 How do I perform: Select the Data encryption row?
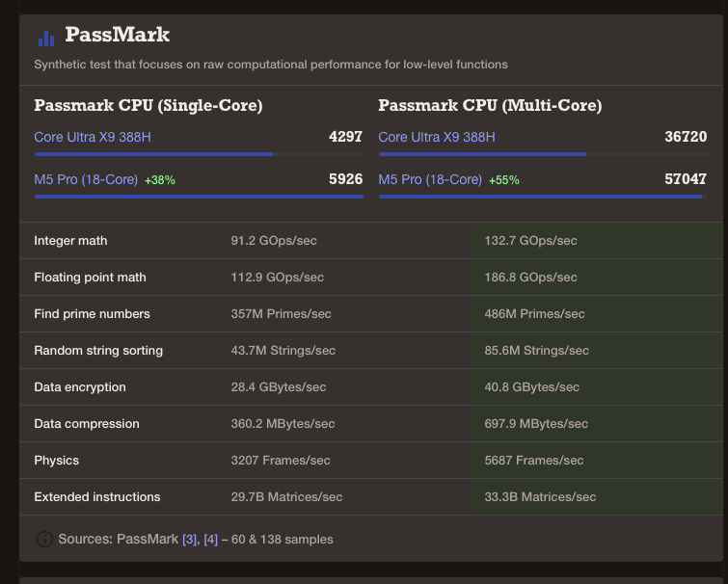click(371, 386)
